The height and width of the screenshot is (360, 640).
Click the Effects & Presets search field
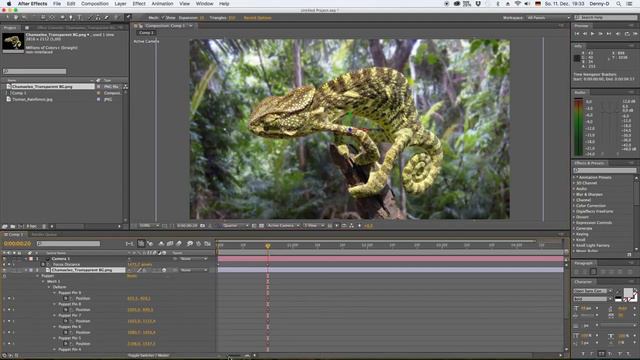[604, 170]
